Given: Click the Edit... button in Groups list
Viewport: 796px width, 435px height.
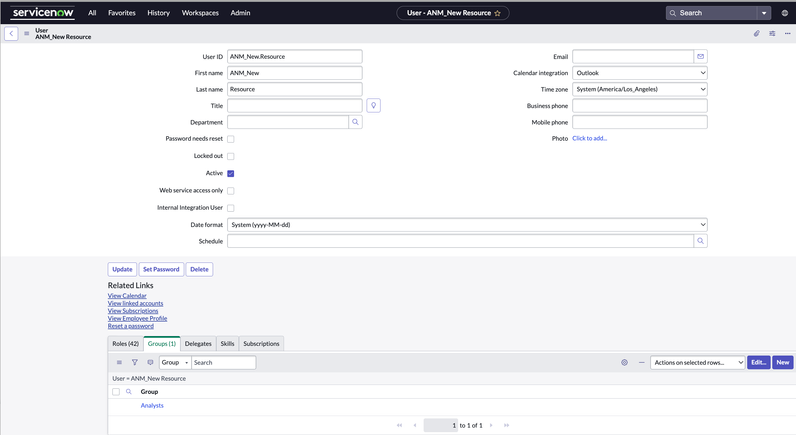Looking at the screenshot, I should (758, 362).
